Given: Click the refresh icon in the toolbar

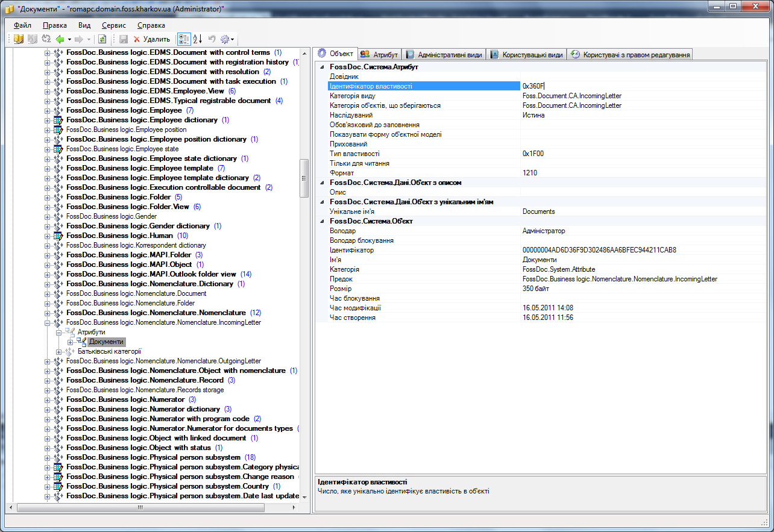Looking at the screenshot, I should (x=102, y=39).
